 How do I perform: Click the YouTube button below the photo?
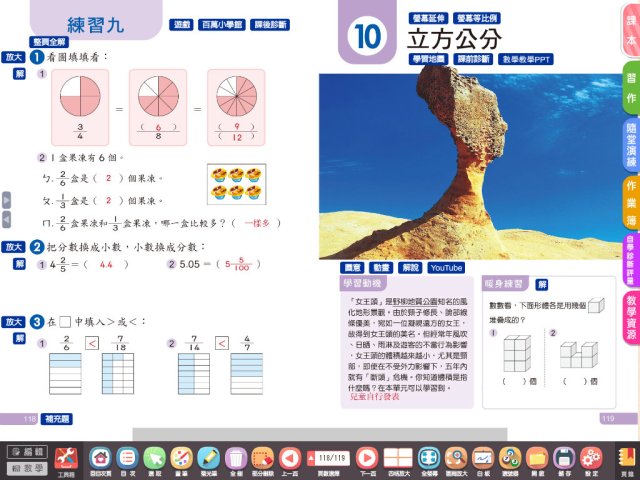pyautogui.click(x=446, y=268)
